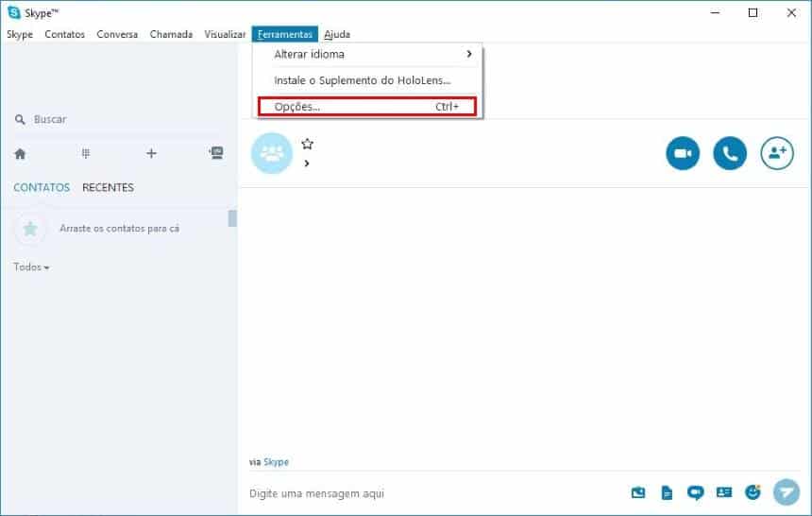Choose Instale o Suplemento do HoloLens
The width and height of the screenshot is (812, 516).
pyautogui.click(x=363, y=80)
